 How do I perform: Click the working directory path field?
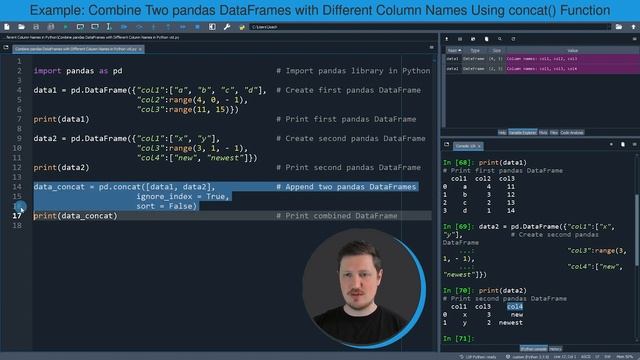[x=430, y=27]
